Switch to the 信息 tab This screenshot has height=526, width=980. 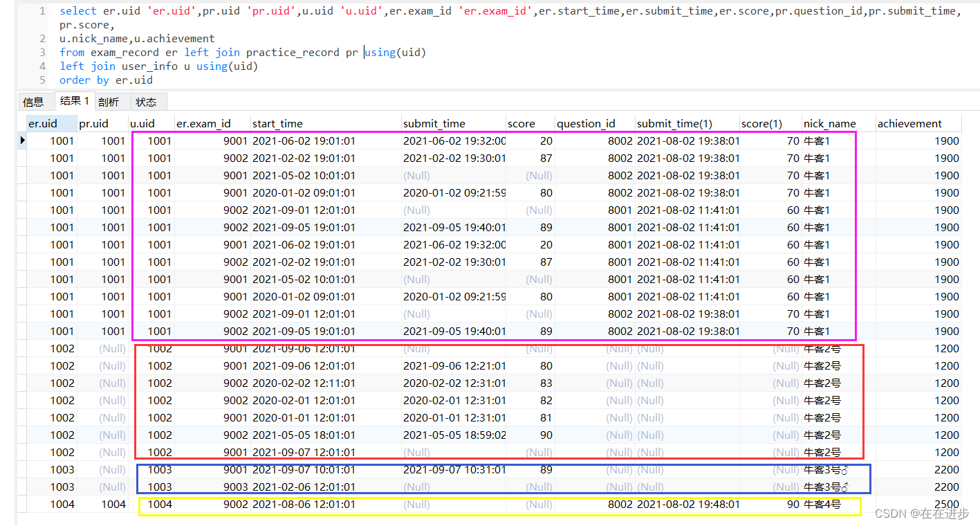(x=34, y=101)
